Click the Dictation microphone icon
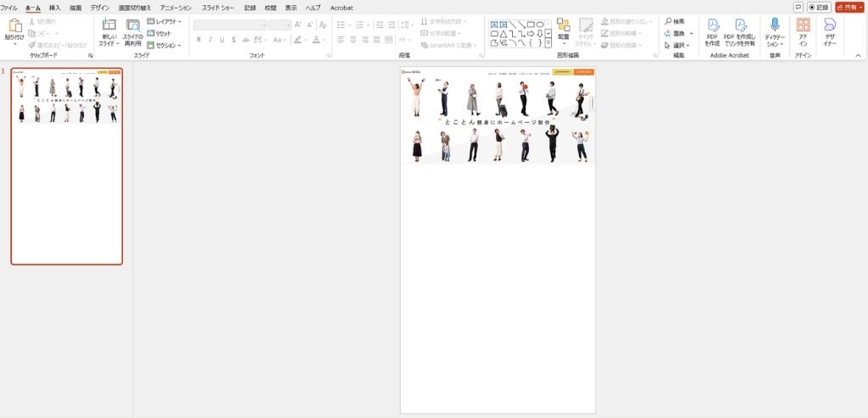Image resolution: width=868 pixels, height=418 pixels. [774, 25]
